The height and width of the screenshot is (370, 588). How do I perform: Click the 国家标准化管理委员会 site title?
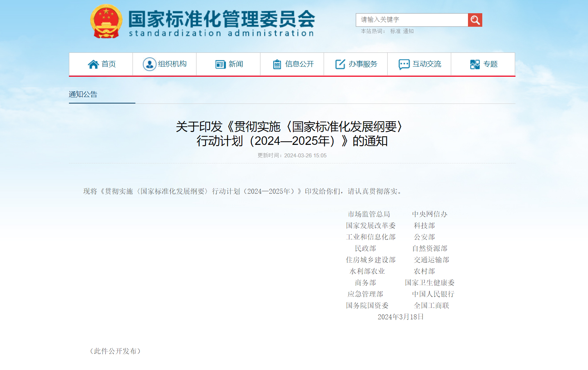[x=221, y=19]
